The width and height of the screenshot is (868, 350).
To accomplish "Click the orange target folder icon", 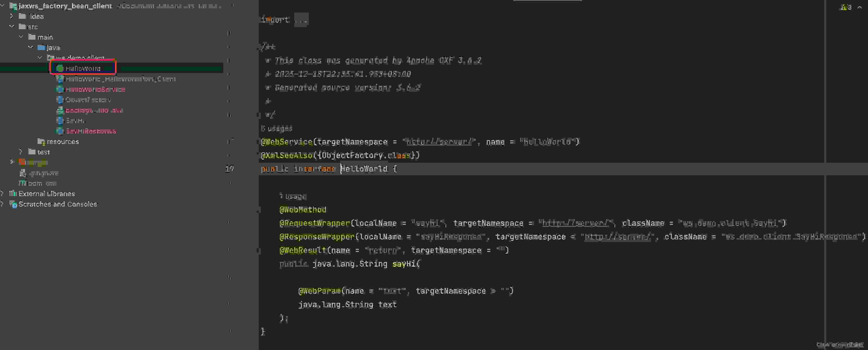I will point(22,162).
